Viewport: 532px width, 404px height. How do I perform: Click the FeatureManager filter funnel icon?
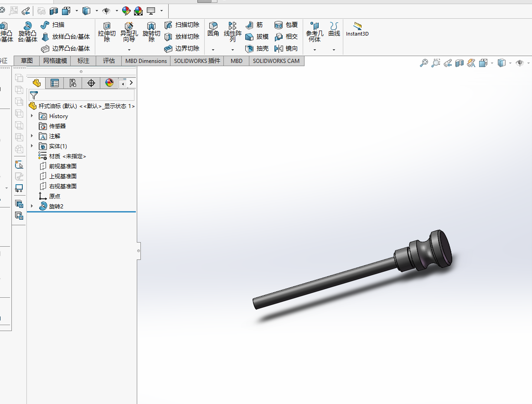pos(34,95)
